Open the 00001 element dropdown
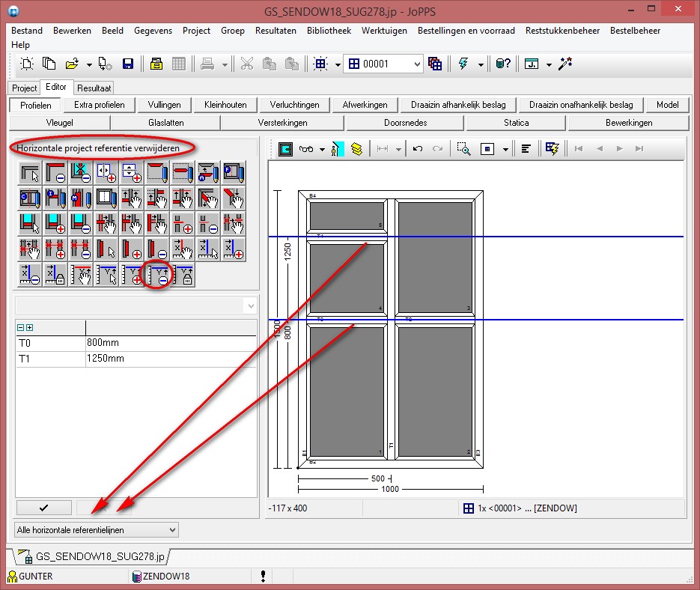The image size is (700, 590). click(x=416, y=64)
